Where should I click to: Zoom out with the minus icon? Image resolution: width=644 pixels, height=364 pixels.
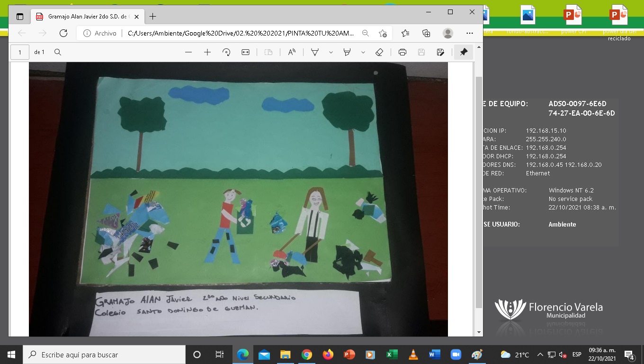(x=188, y=52)
